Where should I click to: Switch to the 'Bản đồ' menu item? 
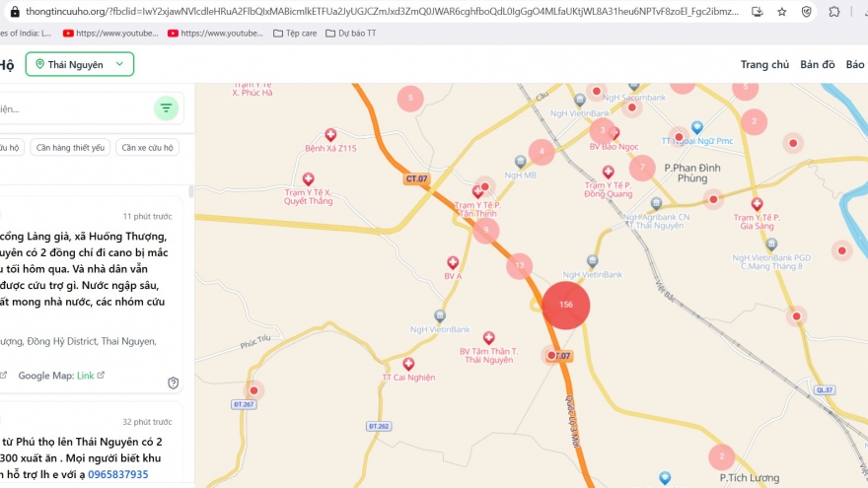click(817, 65)
